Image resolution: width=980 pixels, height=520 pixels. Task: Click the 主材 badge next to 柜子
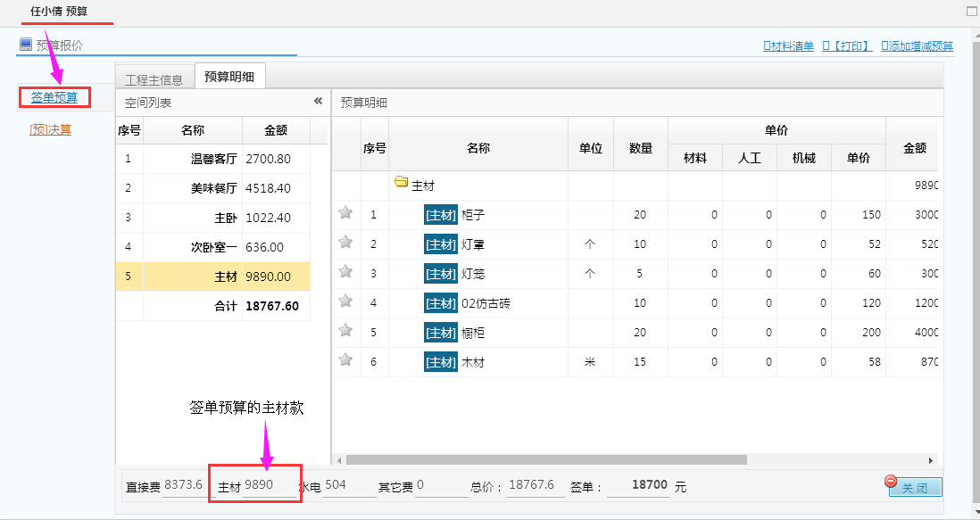click(x=440, y=214)
